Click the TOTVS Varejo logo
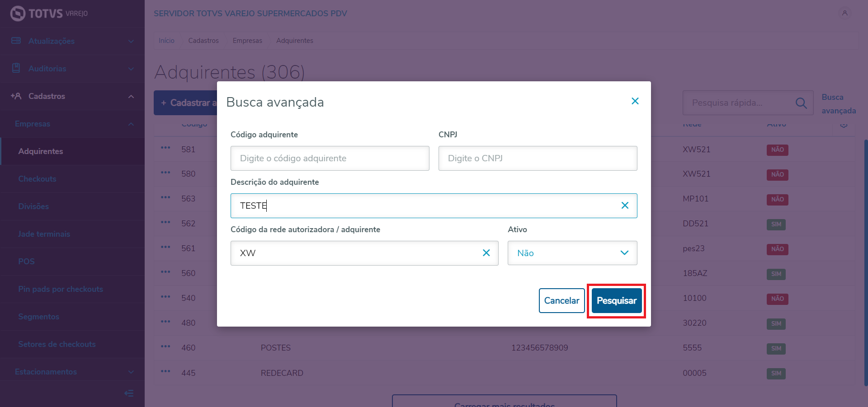 (49, 14)
